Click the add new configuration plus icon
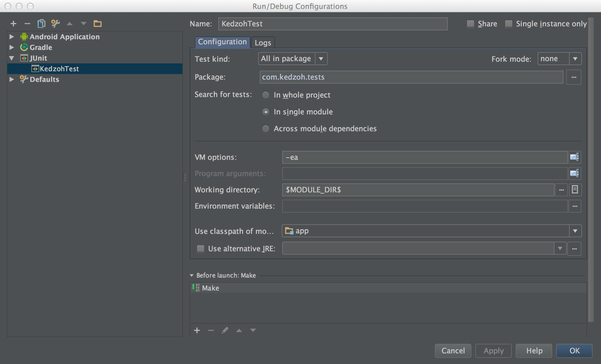Image resolution: width=601 pixels, height=364 pixels. pyautogui.click(x=13, y=24)
